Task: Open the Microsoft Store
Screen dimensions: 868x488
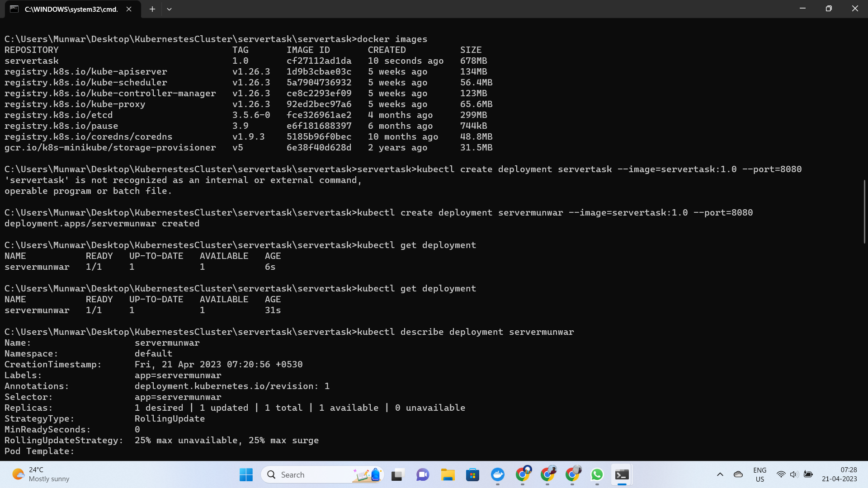Action: (472, 474)
